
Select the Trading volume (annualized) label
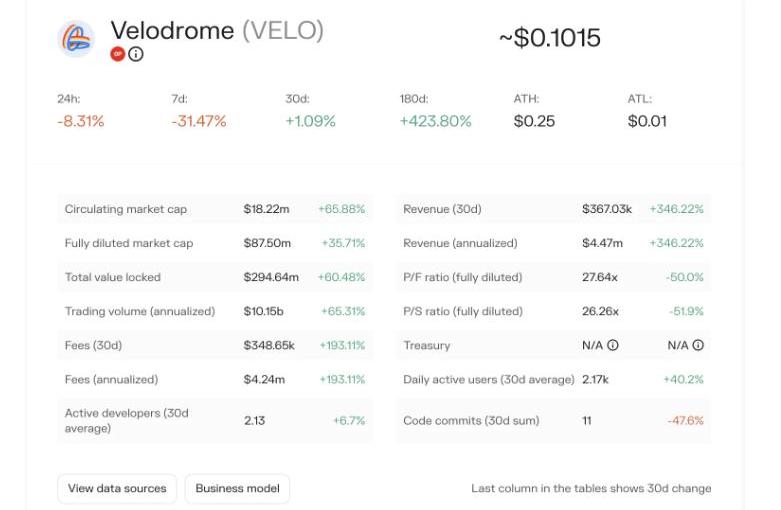[x=140, y=311]
